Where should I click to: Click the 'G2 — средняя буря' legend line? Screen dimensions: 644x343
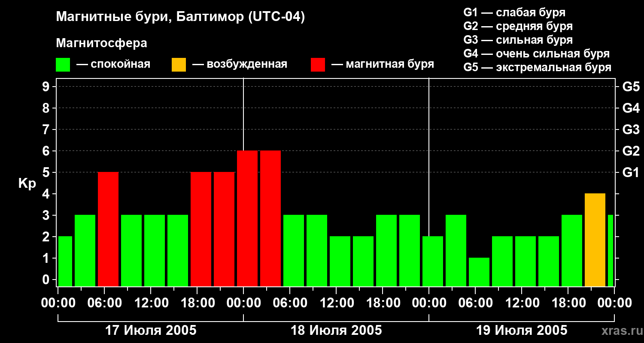(518, 26)
